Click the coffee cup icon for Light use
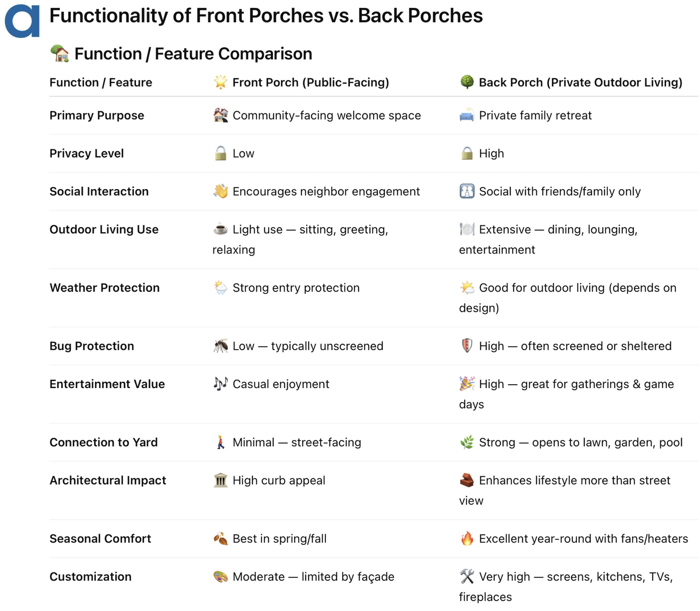 tap(221, 229)
